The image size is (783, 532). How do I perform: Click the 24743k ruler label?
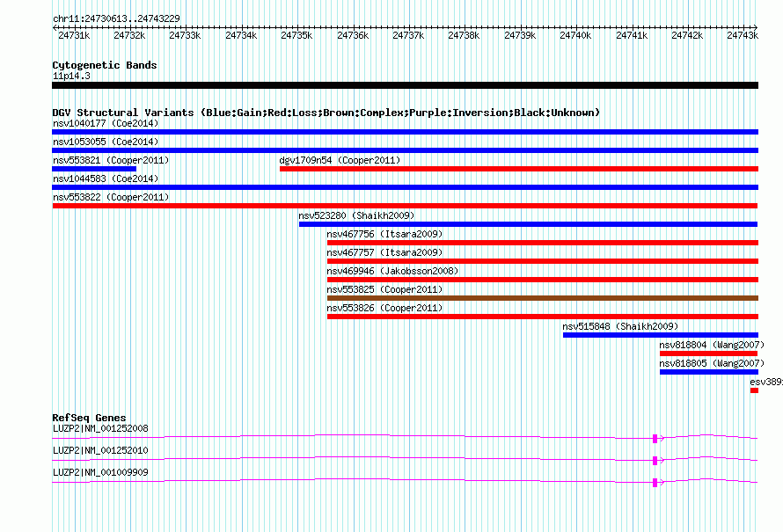[x=743, y=35]
